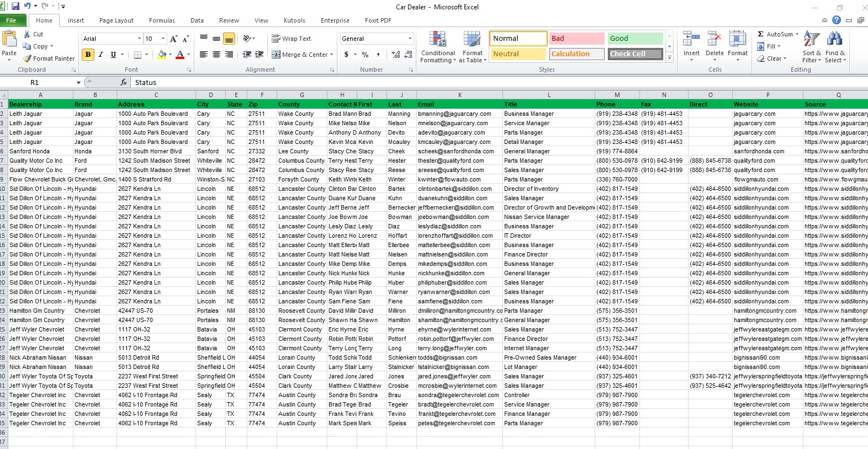Expand the General number format dropdown
868x449 pixels.
pos(410,39)
